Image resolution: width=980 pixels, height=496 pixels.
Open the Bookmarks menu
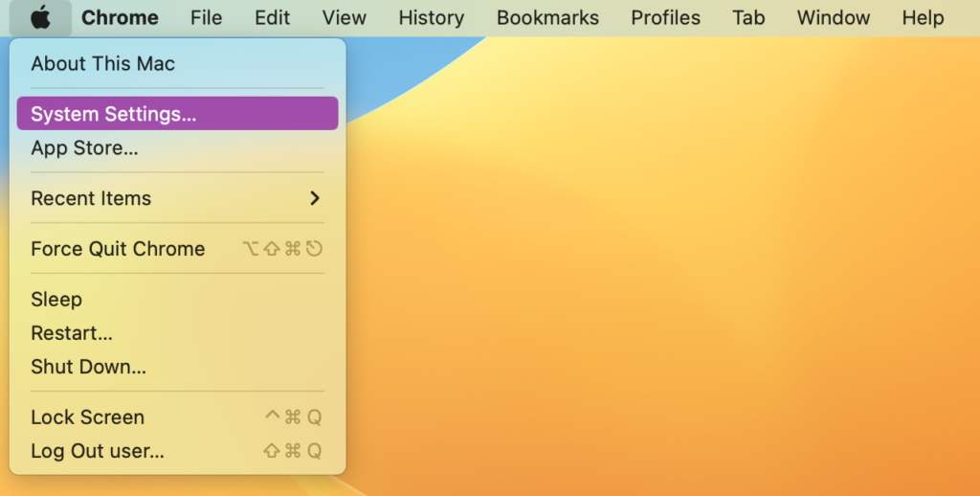(547, 18)
